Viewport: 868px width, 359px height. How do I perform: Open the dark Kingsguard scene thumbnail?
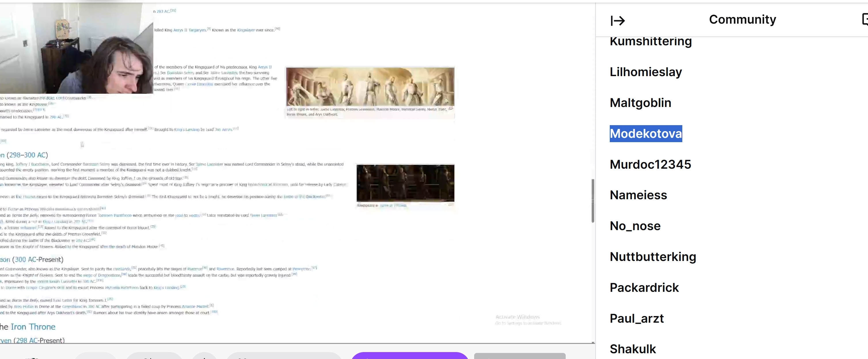point(405,183)
